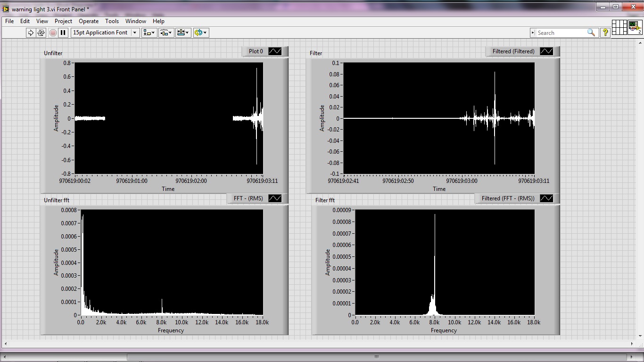Open the Tools menu

coord(112,21)
